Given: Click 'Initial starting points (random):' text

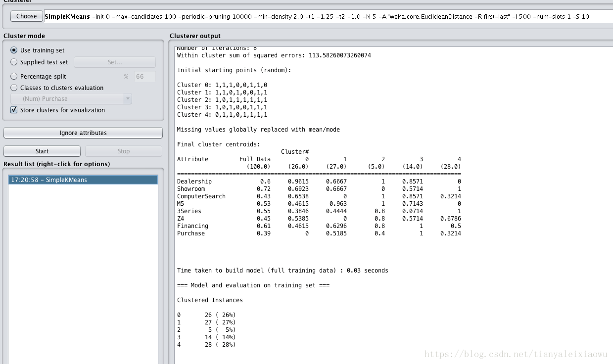Looking at the screenshot, I should pos(234,70).
